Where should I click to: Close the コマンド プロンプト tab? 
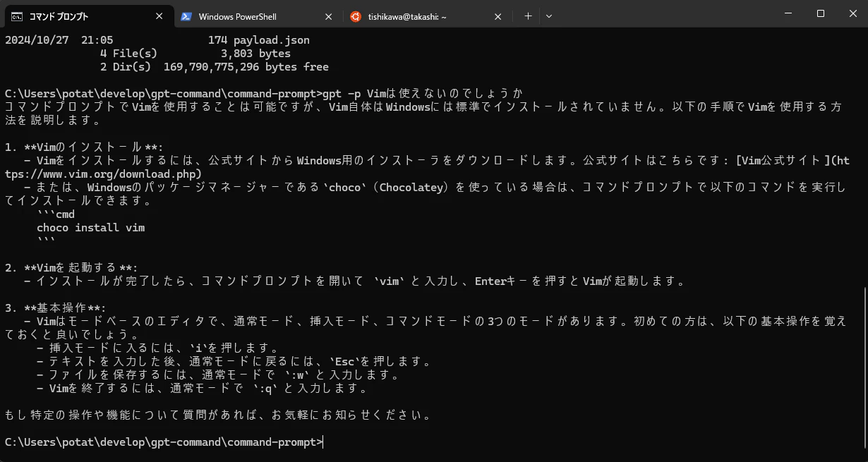pos(159,16)
